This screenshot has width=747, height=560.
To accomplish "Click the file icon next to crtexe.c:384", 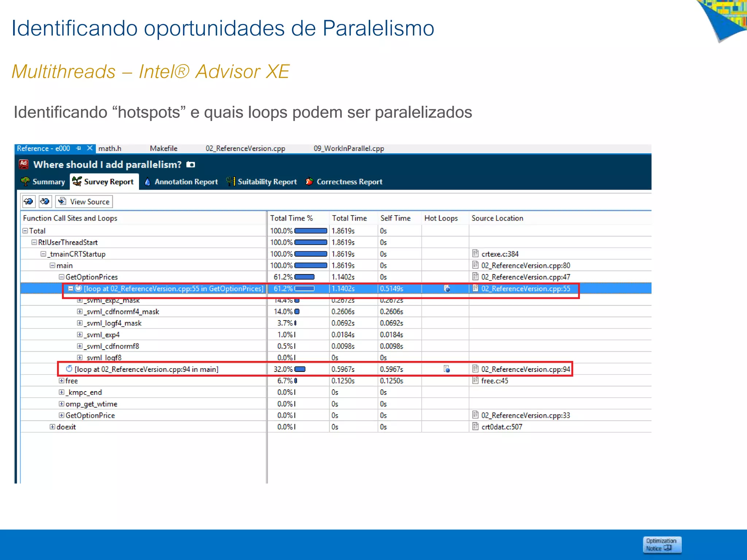I will click(475, 253).
